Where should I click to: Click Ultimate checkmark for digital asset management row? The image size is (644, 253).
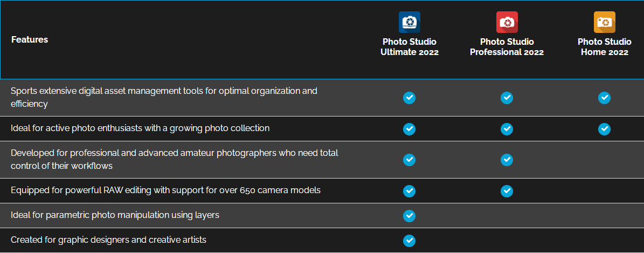tap(409, 98)
